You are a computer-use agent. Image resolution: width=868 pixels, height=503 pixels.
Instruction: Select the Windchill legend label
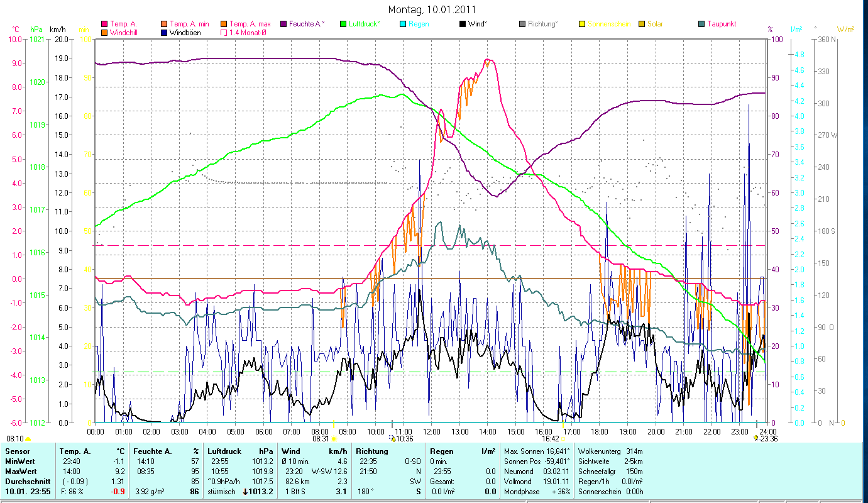(x=124, y=33)
